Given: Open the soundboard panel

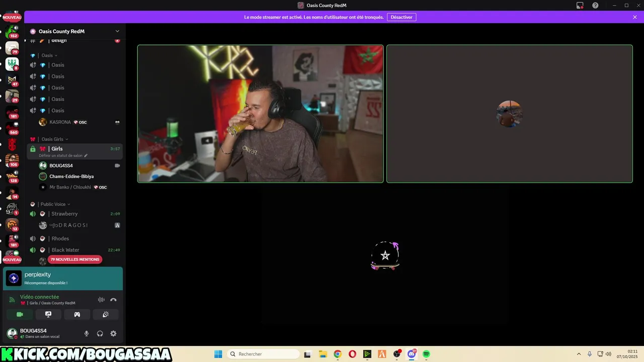Looking at the screenshot, I should click(106, 314).
